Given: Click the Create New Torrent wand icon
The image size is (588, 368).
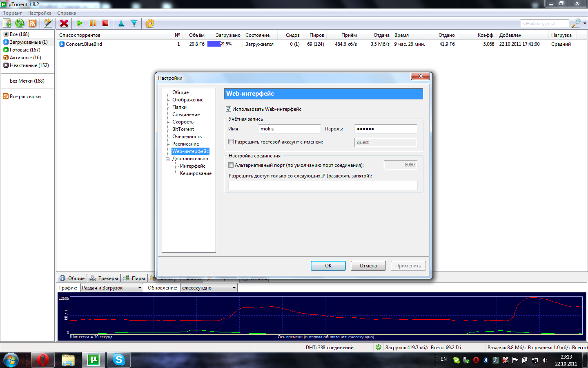Looking at the screenshot, I should (48, 23).
